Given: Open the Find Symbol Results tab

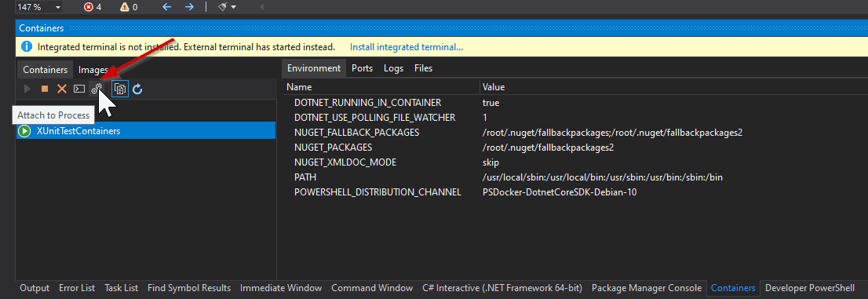Looking at the screenshot, I should (x=189, y=288).
